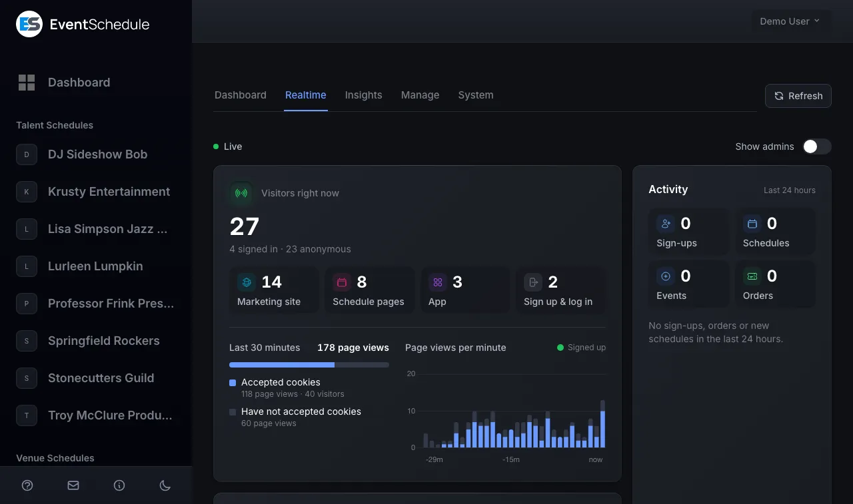This screenshot has width=853, height=504.
Task: Click the '27' visitors right now count
Action: (x=245, y=227)
